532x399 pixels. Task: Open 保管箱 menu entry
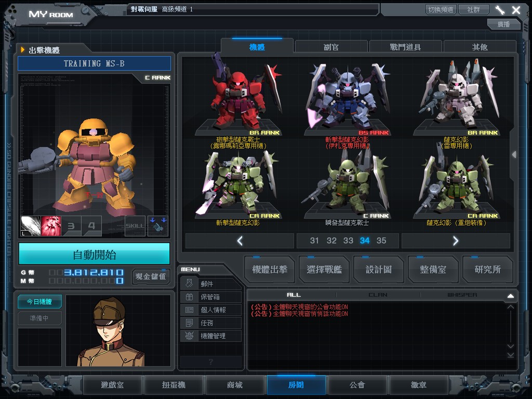(211, 297)
